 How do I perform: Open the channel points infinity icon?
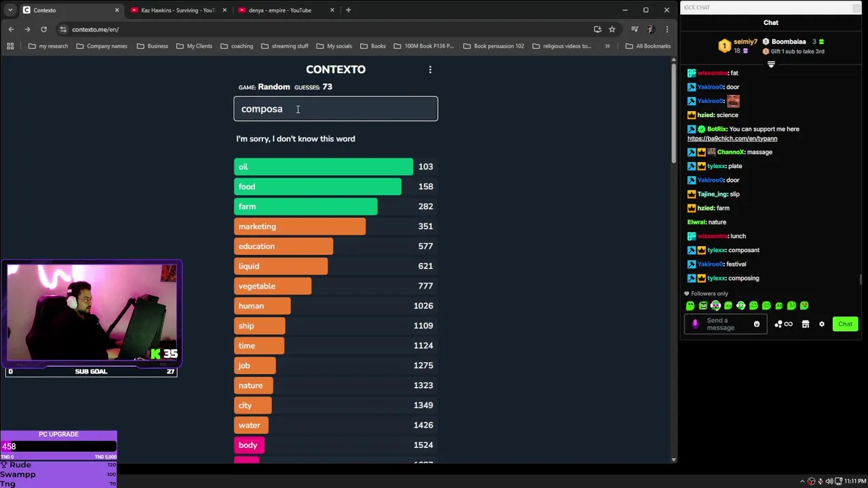[789, 324]
